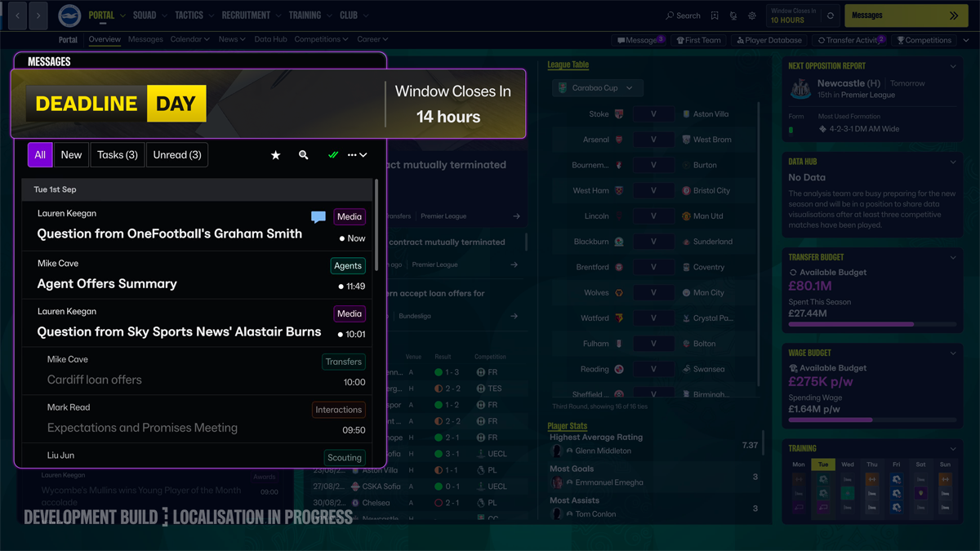Open the notifications bell icon

point(733,16)
